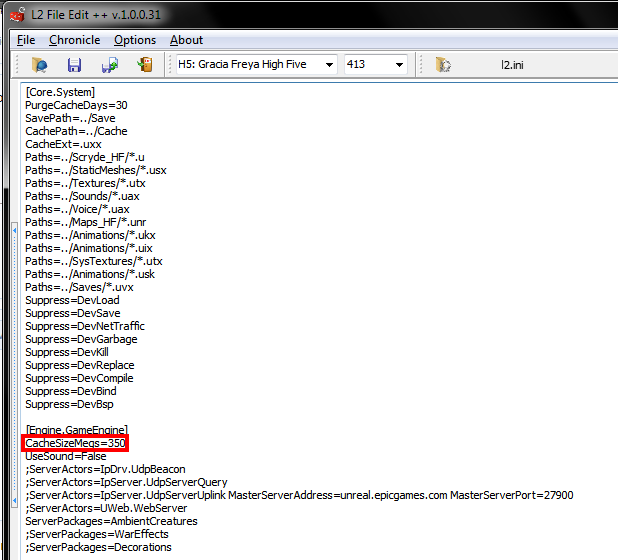Click the upper blue arrow on the left gutter
618x560 pixels.
pyautogui.click(x=15, y=230)
